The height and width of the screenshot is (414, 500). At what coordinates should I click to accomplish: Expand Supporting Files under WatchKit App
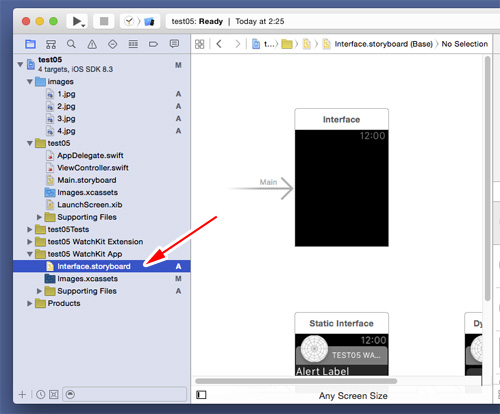[39, 291]
